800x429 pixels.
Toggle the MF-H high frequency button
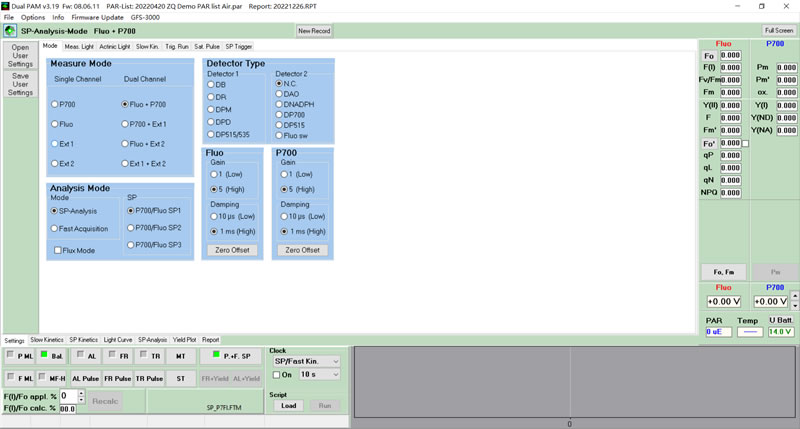[52, 379]
